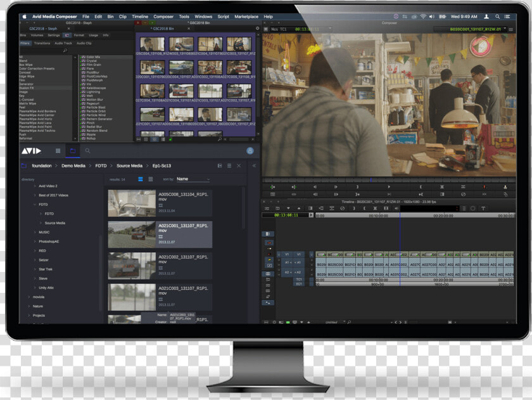Select the Motion Blur effect

94,100
